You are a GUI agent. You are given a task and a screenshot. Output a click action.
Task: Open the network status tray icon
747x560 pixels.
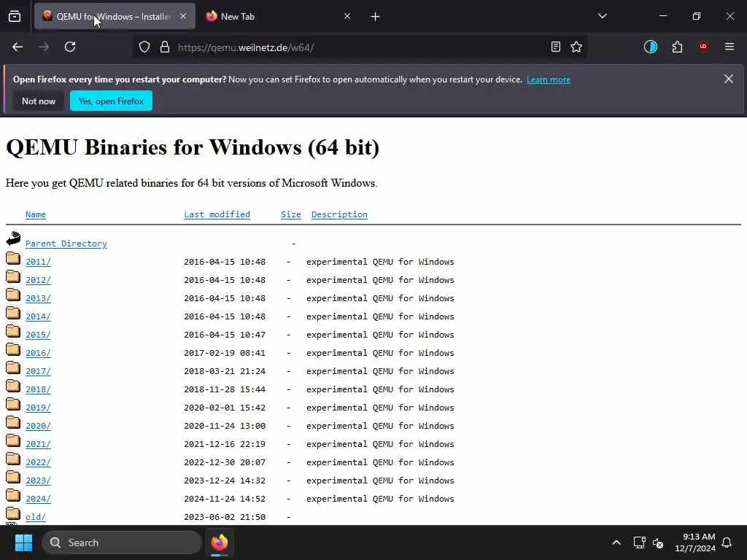(639, 542)
